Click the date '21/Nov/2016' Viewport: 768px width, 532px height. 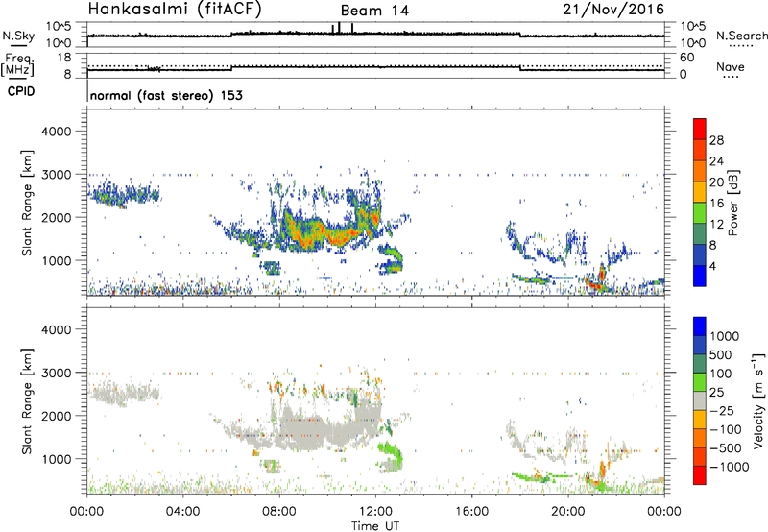(613, 9)
